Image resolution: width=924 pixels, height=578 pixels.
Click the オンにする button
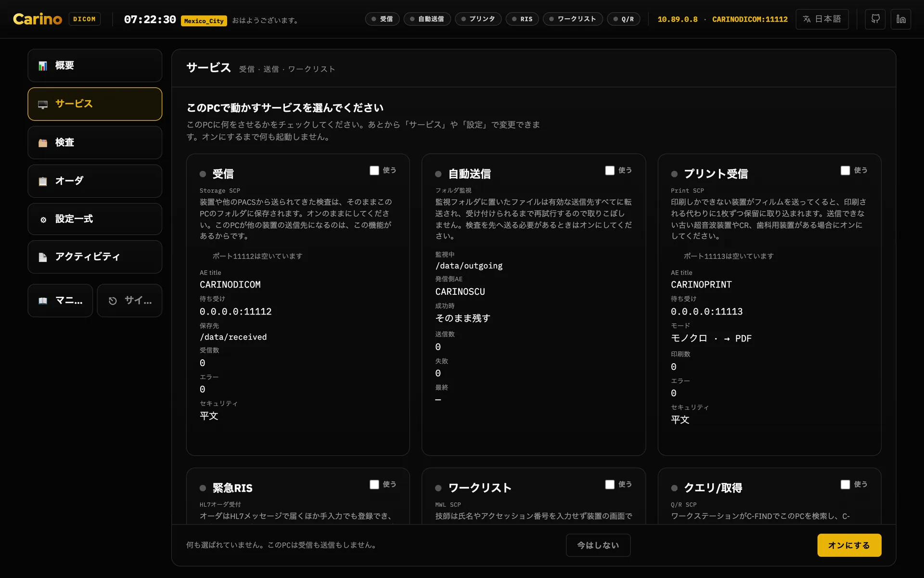(x=849, y=545)
